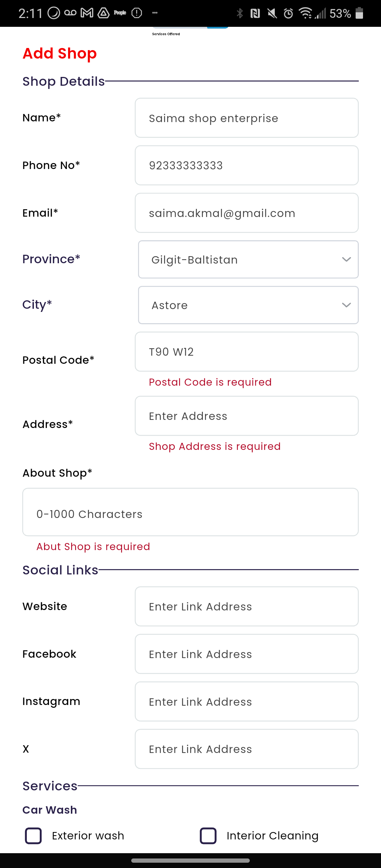The height and width of the screenshot is (868, 381).
Task: Check the Exterior wash checkbox
Action: point(34,836)
